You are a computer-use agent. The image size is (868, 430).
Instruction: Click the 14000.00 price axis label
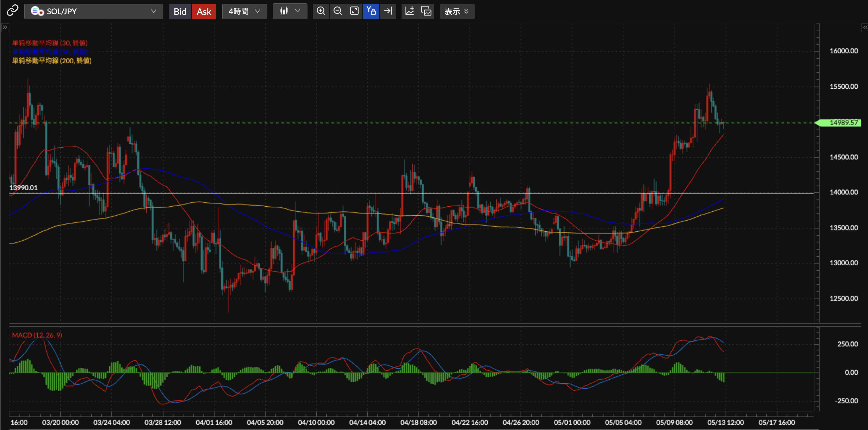pos(844,192)
